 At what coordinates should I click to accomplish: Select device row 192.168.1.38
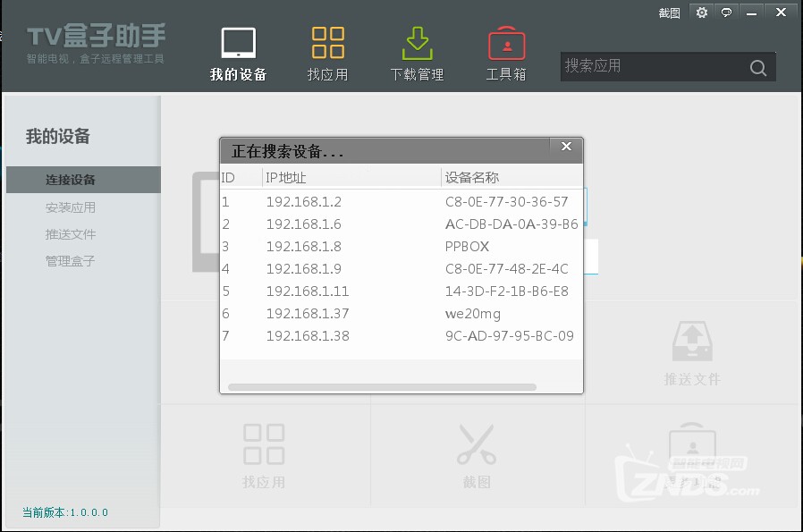coord(401,336)
